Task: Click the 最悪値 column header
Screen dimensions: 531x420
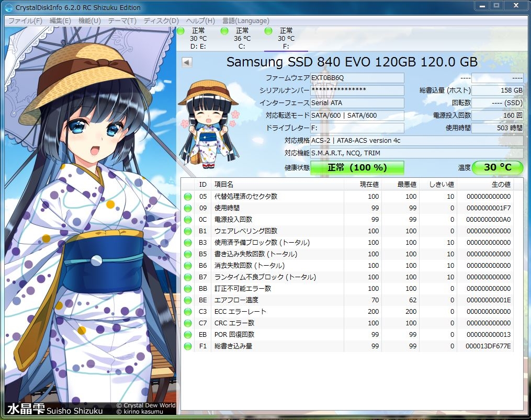Action: [x=400, y=185]
